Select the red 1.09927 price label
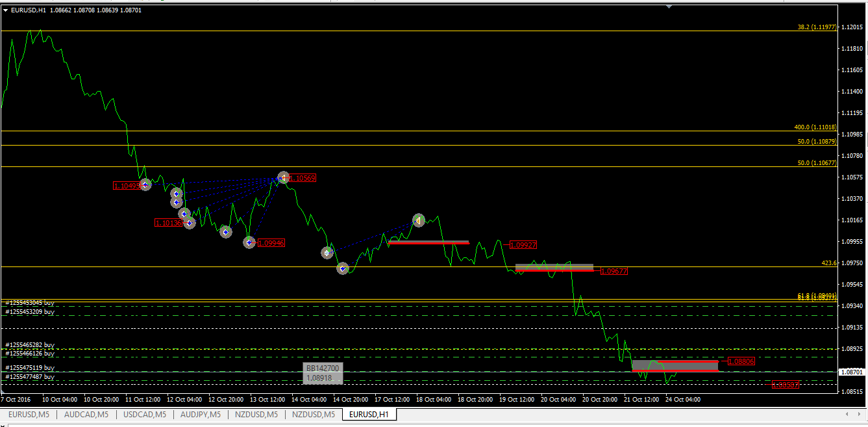868x427 pixels. pyautogui.click(x=523, y=246)
